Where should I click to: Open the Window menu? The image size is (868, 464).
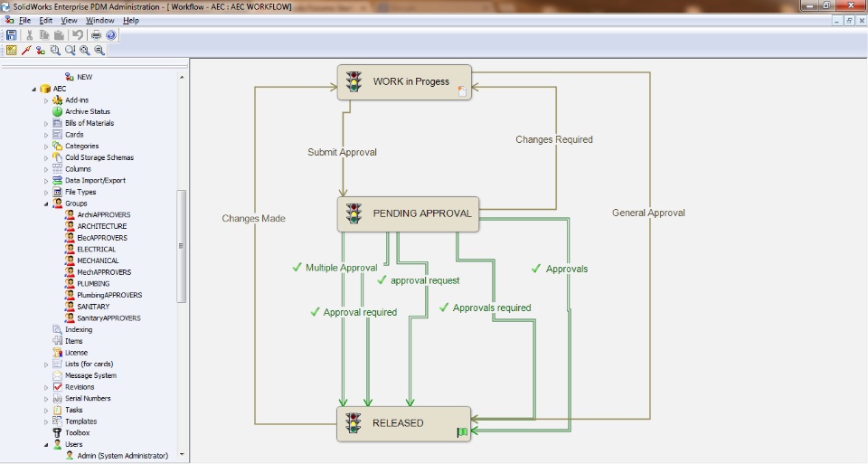pyautogui.click(x=99, y=21)
